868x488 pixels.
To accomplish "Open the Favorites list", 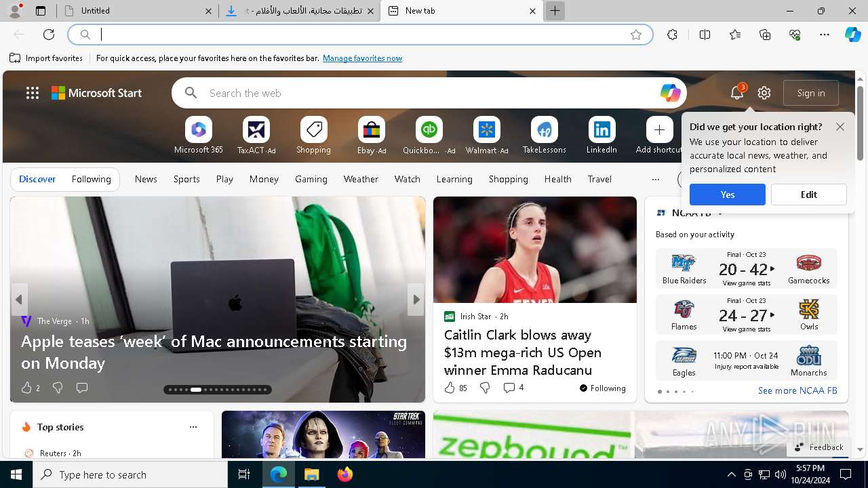I will pos(735,35).
